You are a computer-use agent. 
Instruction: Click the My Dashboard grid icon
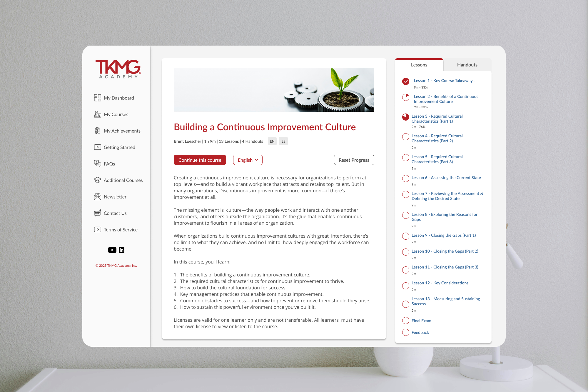(x=97, y=98)
